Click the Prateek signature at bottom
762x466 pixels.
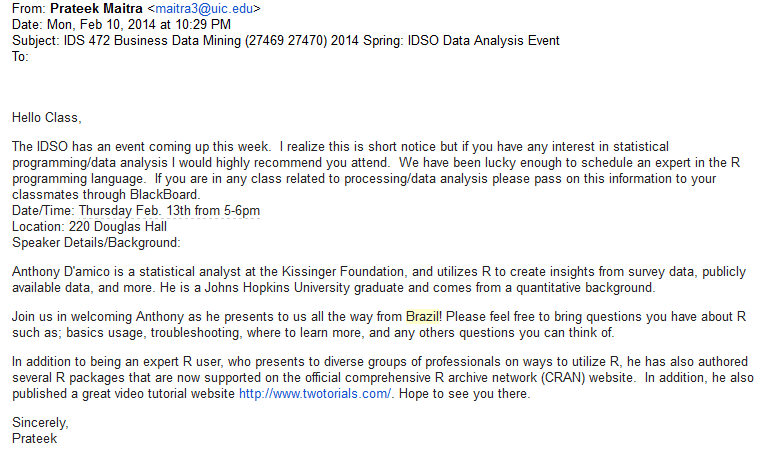click(38, 438)
